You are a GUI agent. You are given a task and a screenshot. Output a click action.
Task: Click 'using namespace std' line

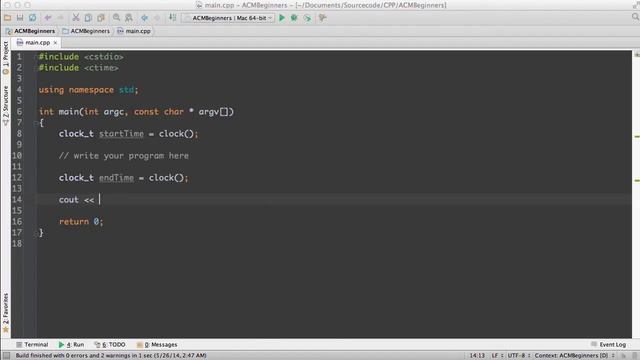[x=89, y=90]
